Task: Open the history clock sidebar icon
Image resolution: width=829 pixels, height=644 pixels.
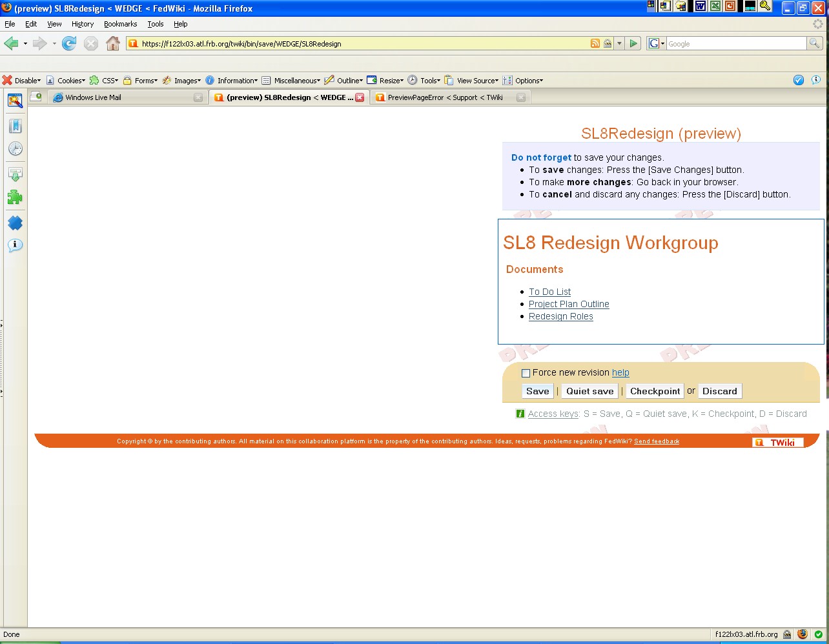Action: (15, 149)
